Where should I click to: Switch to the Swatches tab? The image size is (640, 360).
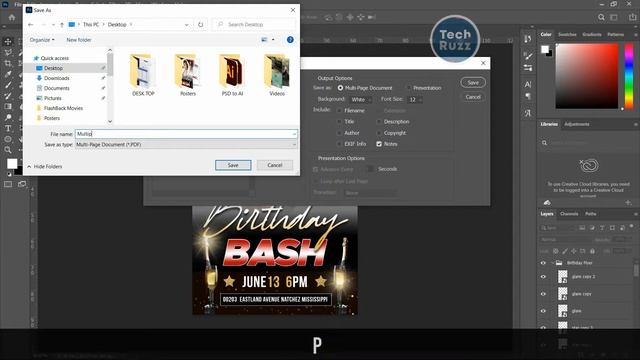[x=567, y=35]
